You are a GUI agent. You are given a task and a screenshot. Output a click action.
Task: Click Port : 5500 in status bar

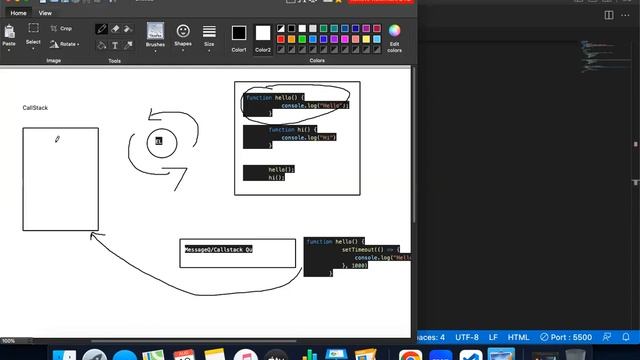[x=566, y=337]
